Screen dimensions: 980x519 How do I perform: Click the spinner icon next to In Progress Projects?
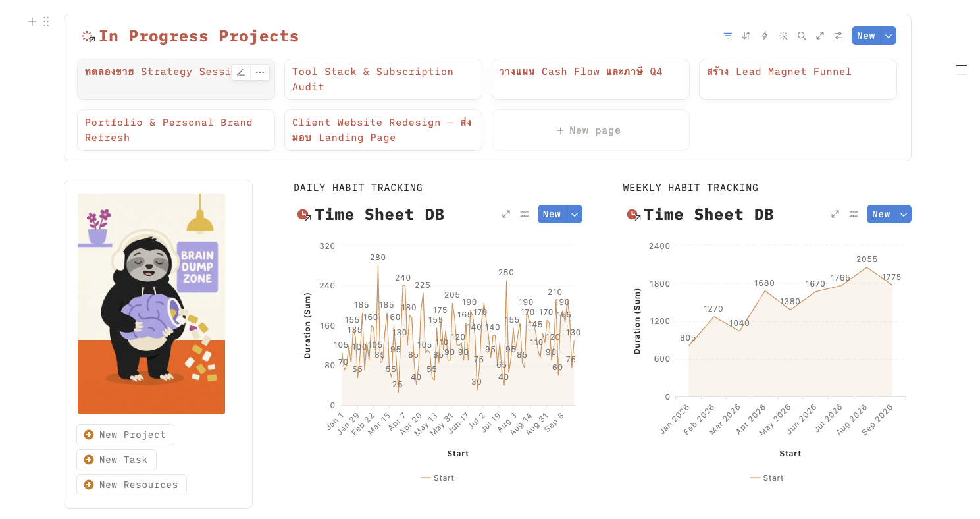click(88, 36)
